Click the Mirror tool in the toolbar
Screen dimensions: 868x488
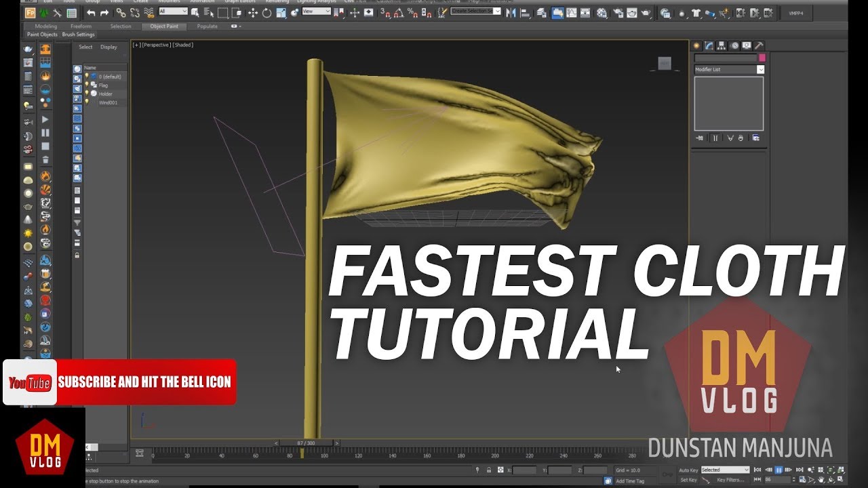511,13
